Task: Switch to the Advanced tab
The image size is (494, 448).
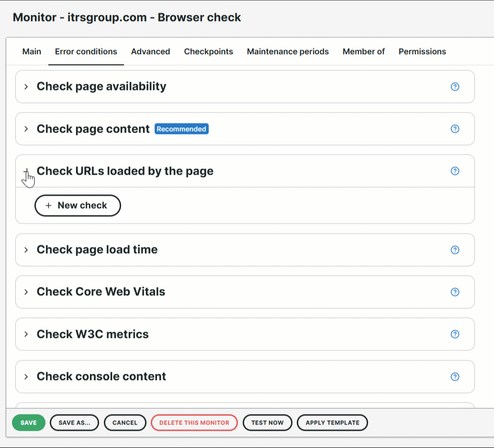Action: (151, 51)
